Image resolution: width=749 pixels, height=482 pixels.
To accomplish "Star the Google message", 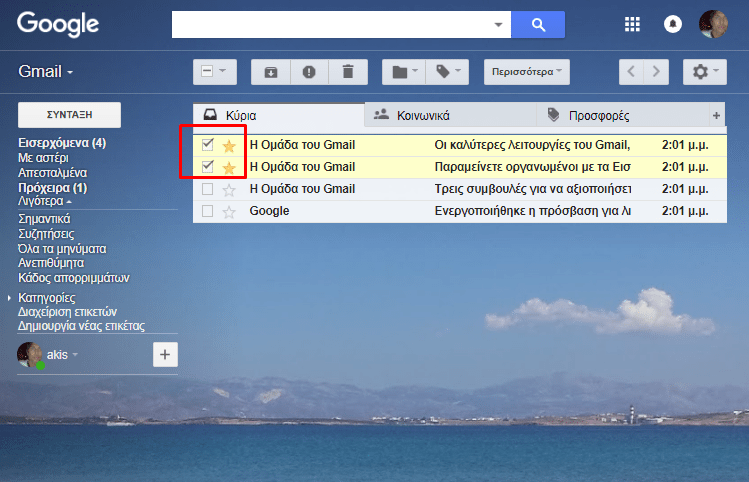I will (229, 211).
